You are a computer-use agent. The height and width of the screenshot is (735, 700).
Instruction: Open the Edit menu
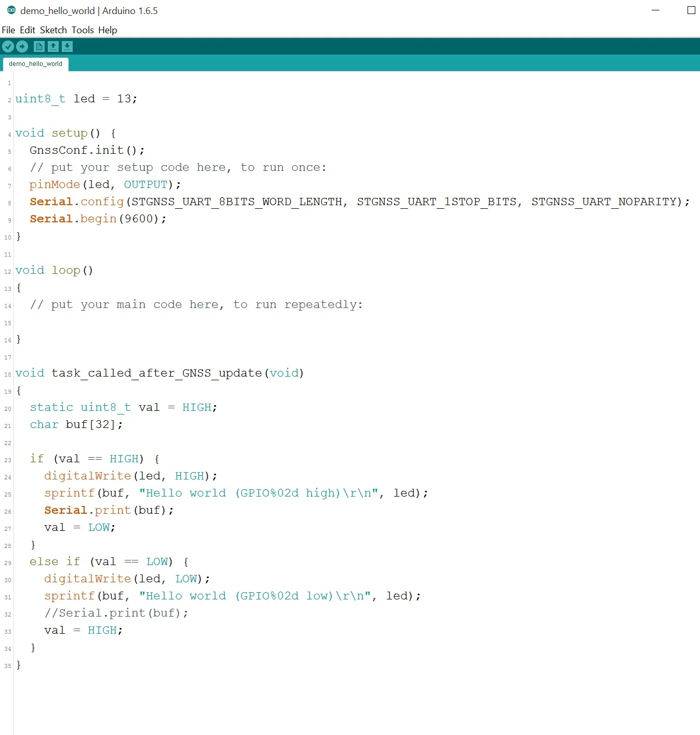(x=28, y=30)
